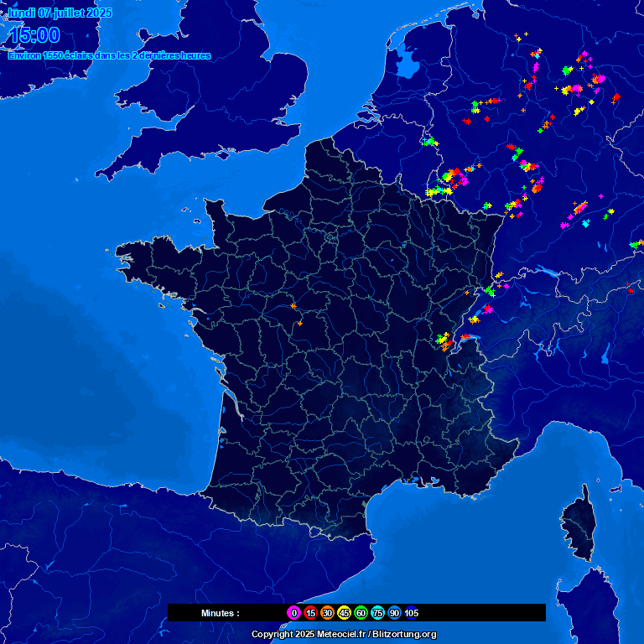The height and width of the screenshot is (644, 644).
Task: Click the yellow 45 minutes legend swatch
Action: [x=344, y=613]
